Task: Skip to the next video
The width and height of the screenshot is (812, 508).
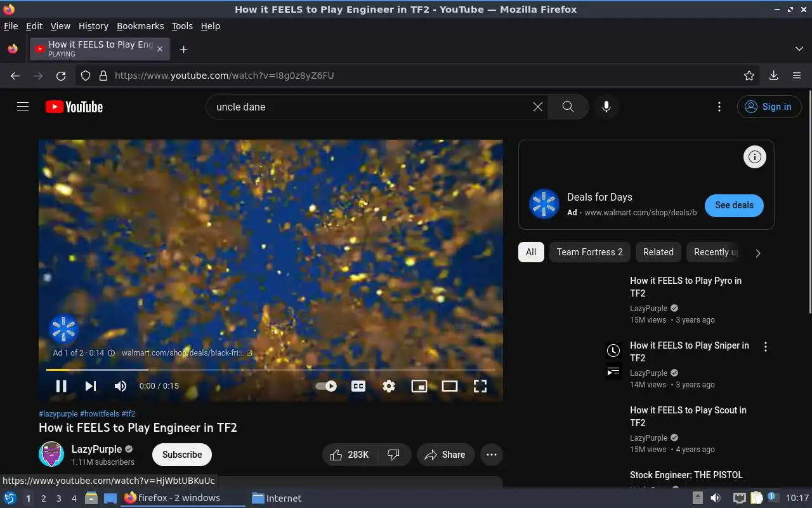Action: point(91,385)
